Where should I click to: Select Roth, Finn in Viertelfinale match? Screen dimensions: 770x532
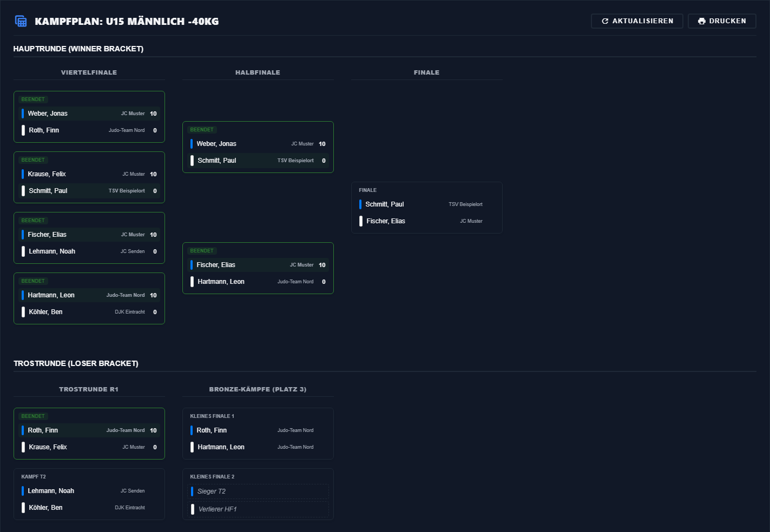pyautogui.click(x=89, y=130)
